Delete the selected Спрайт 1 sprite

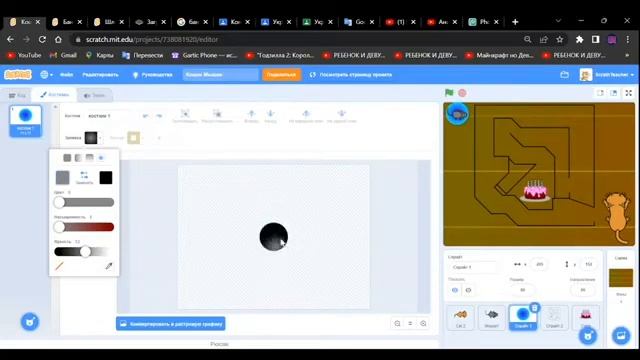click(x=535, y=308)
